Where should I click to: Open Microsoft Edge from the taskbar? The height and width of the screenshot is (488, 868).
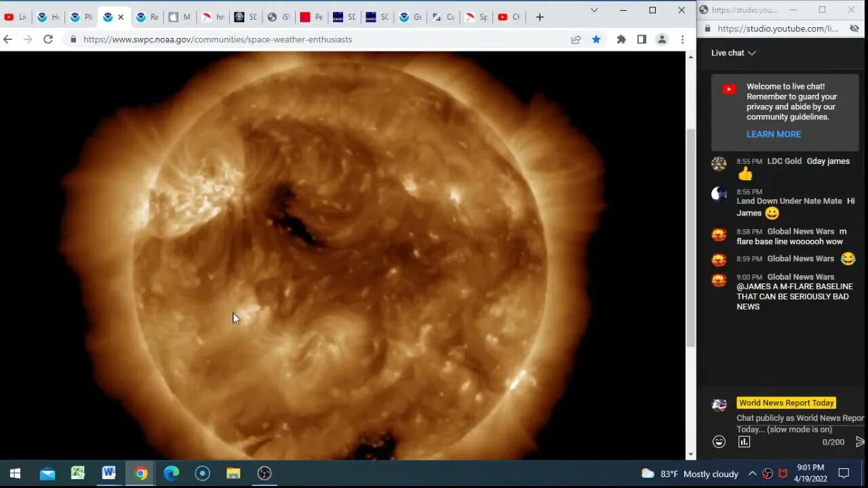172,473
